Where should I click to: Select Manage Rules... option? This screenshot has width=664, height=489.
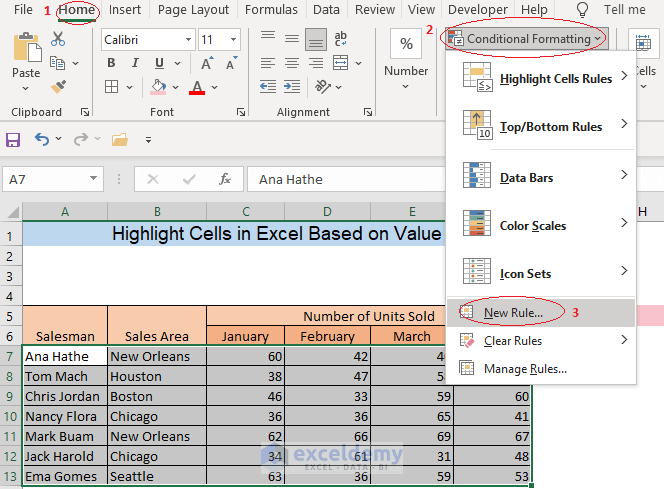[525, 369]
